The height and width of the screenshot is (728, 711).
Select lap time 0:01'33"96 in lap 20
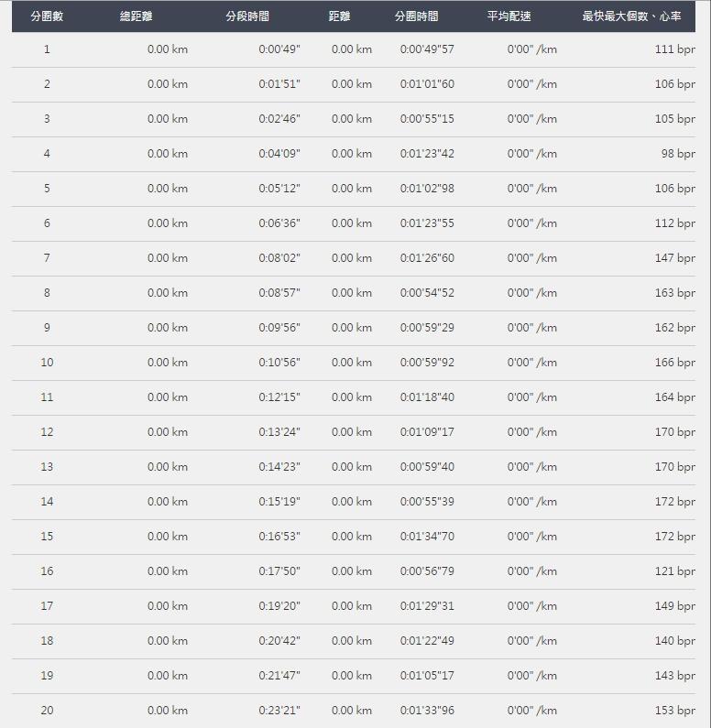coord(427,711)
